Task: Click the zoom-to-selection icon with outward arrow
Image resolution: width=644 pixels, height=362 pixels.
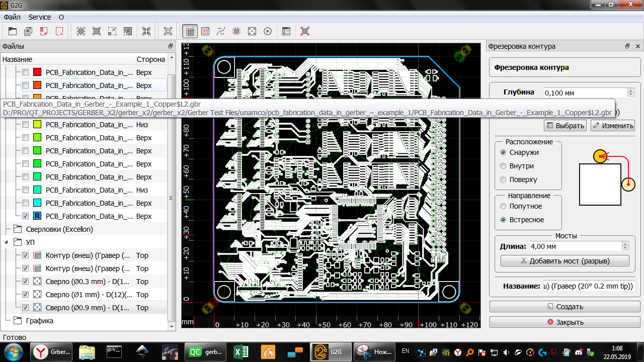Action: click(x=112, y=31)
